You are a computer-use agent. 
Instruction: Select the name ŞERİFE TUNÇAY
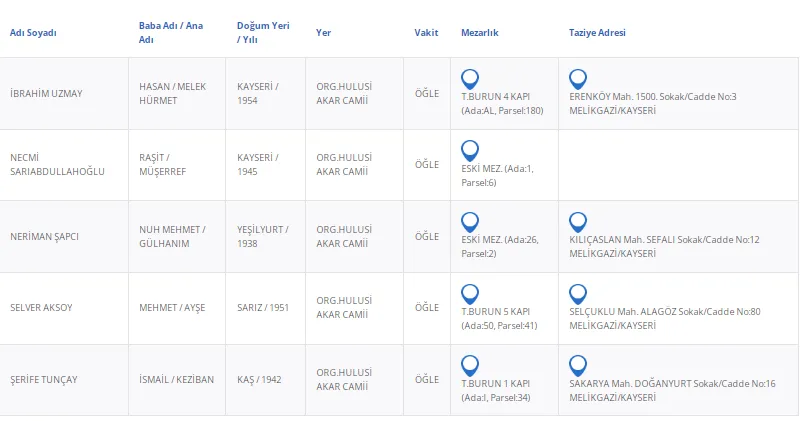[43, 380]
